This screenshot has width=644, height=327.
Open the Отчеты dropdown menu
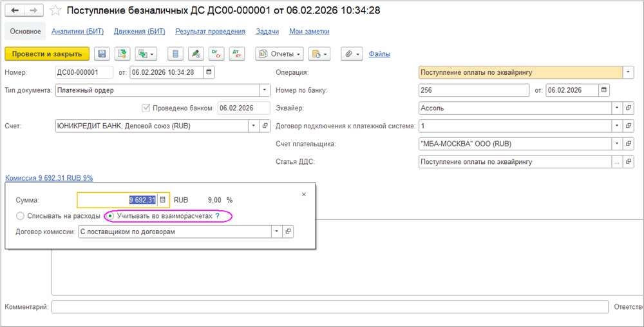279,54
